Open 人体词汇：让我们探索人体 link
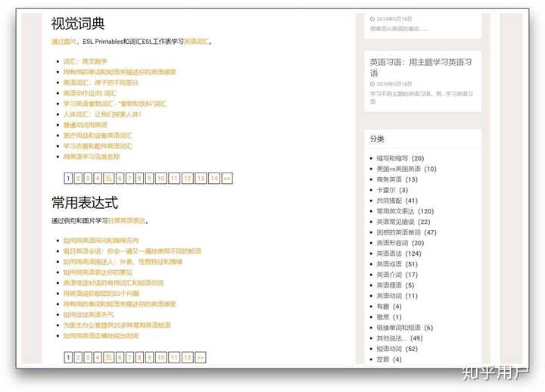Screen dimensions: 545x392 (x=102, y=114)
